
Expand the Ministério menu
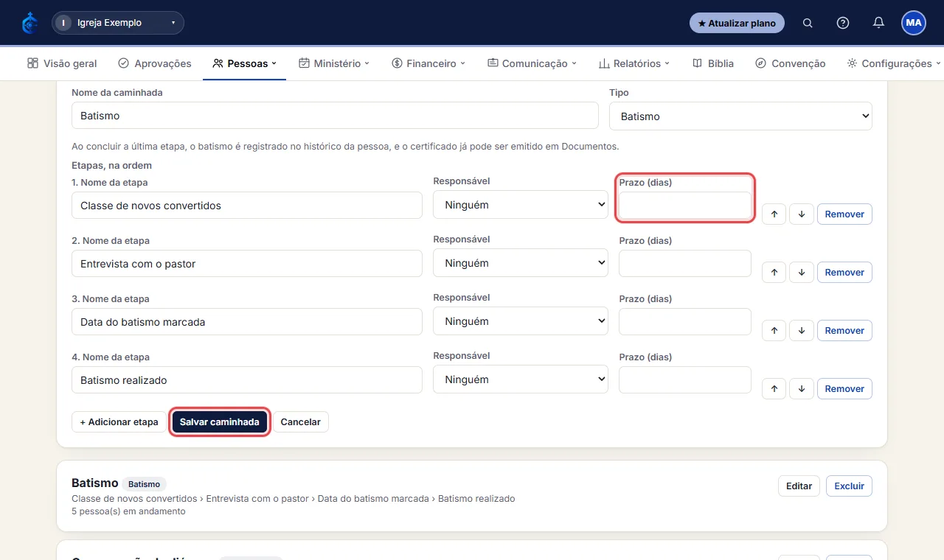[334, 63]
